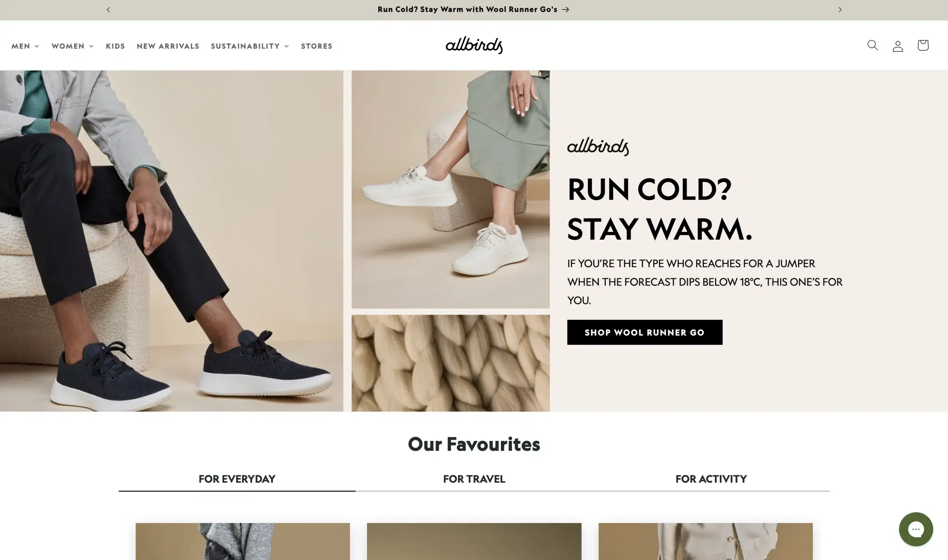Switch to the For Activity tab

[x=711, y=479]
